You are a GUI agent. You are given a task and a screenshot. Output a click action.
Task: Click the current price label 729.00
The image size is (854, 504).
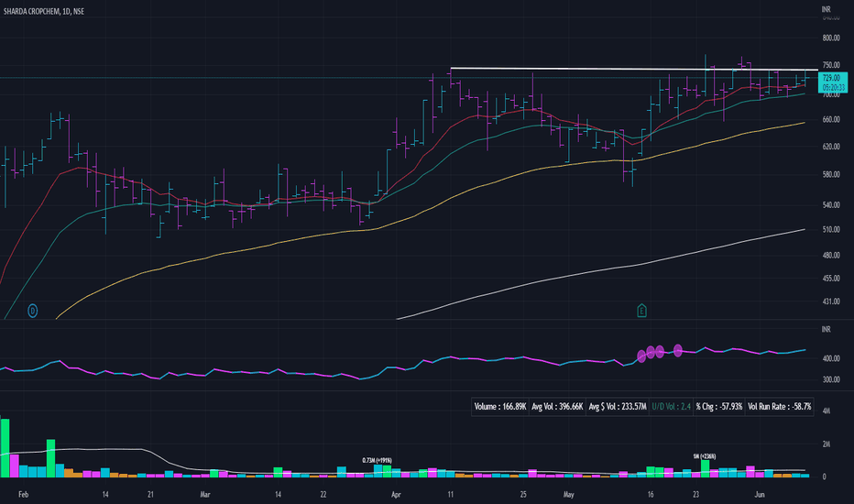coord(831,78)
